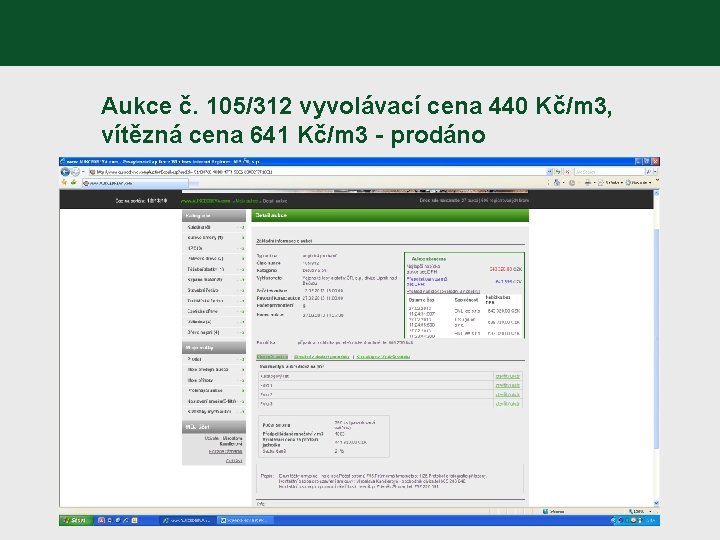Click the middle green link beside the highlighted tab

pyautogui.click(x=321, y=357)
